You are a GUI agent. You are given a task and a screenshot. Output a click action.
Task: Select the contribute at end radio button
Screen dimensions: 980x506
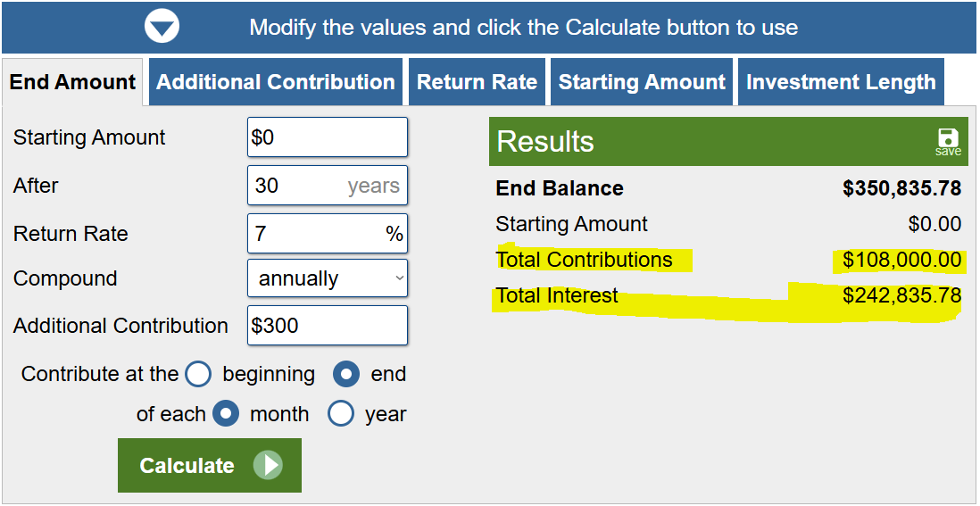pos(346,374)
